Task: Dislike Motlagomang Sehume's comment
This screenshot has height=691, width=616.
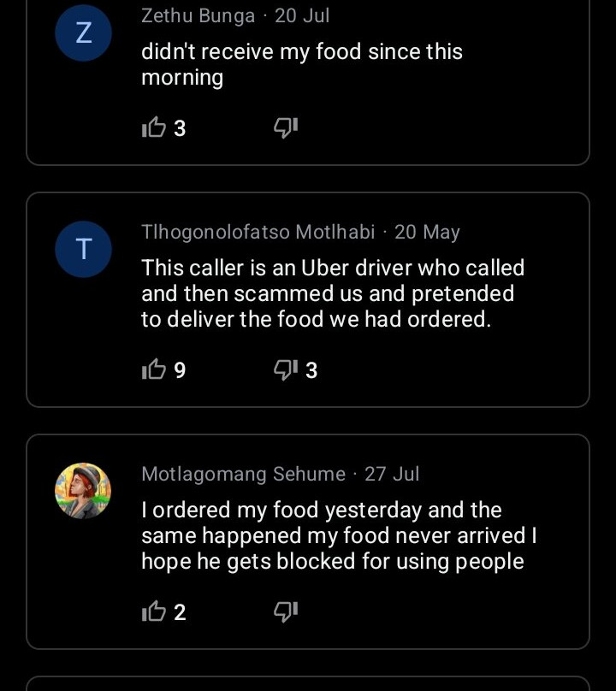Action: coord(285,612)
